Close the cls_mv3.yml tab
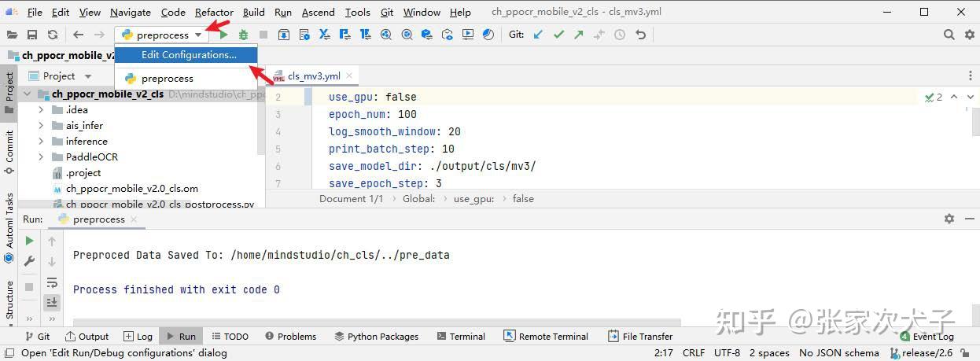This screenshot has width=980, height=361. click(350, 76)
